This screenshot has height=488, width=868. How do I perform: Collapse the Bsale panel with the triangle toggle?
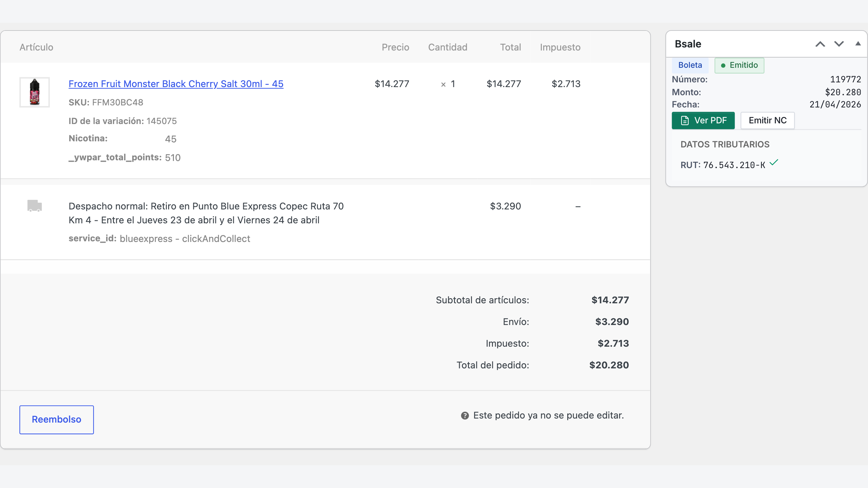(858, 44)
